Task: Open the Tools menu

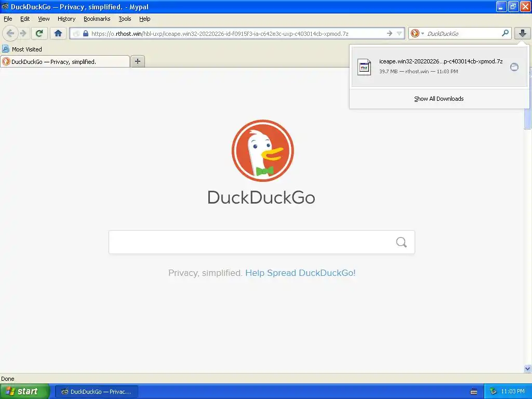Action: pos(125,19)
